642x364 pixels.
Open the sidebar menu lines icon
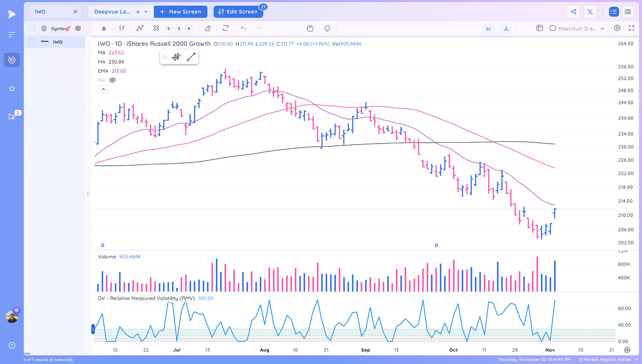point(11,34)
